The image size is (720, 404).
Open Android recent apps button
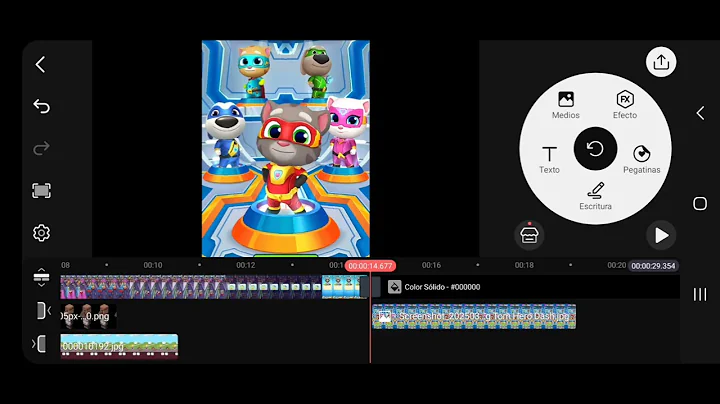tap(700, 294)
